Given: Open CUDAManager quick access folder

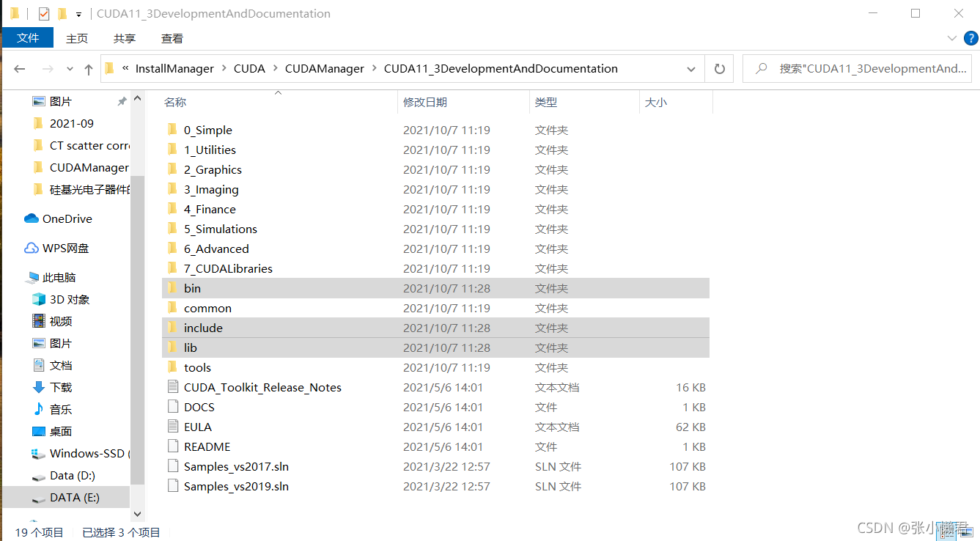Looking at the screenshot, I should (81, 167).
